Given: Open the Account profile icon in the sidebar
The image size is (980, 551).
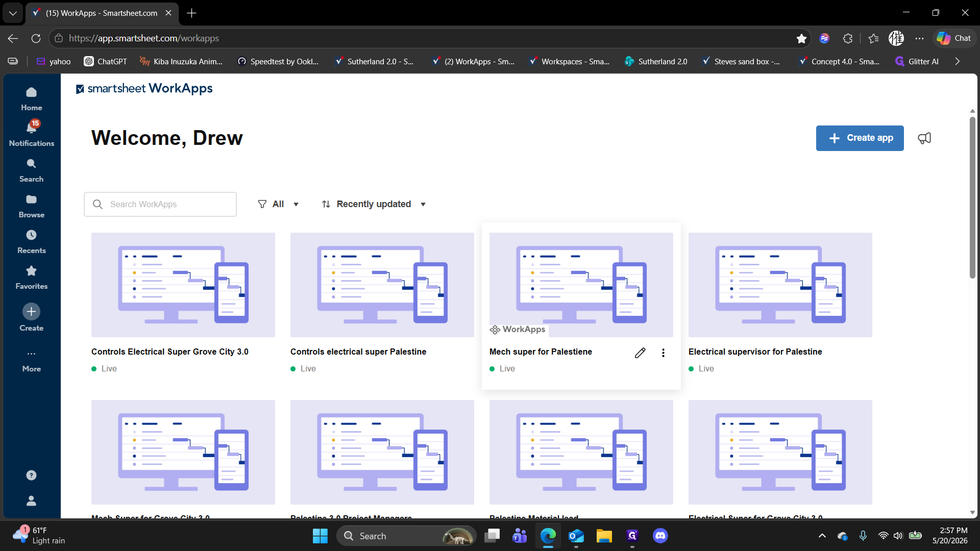Looking at the screenshot, I should pos(31,501).
